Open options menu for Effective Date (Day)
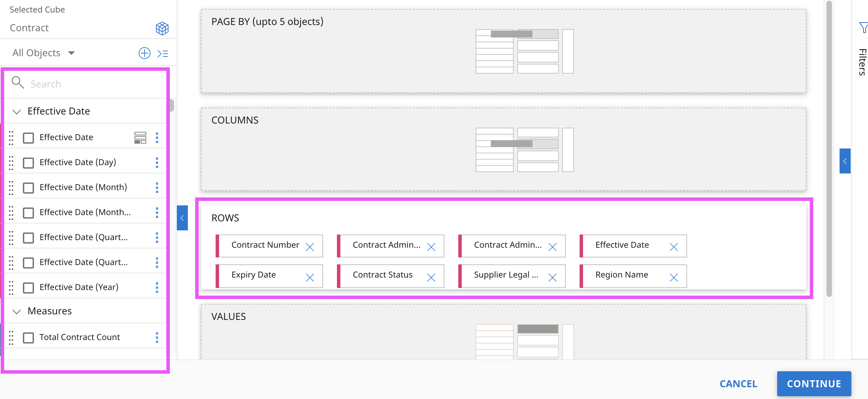This screenshot has width=868, height=399. (x=157, y=162)
